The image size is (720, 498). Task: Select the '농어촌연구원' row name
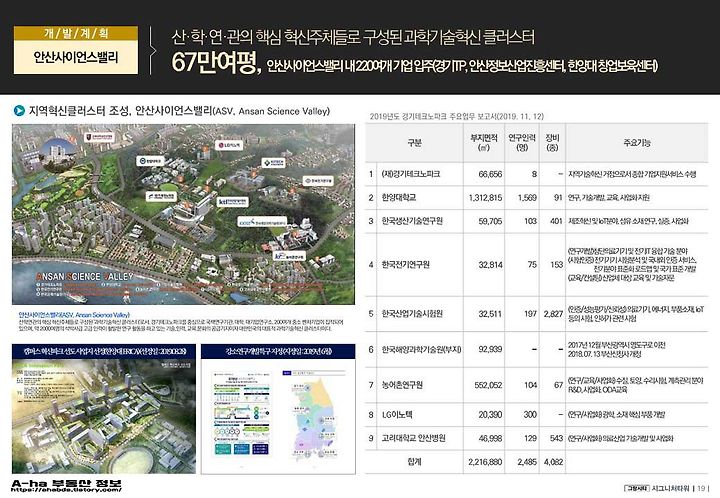pos(402,385)
